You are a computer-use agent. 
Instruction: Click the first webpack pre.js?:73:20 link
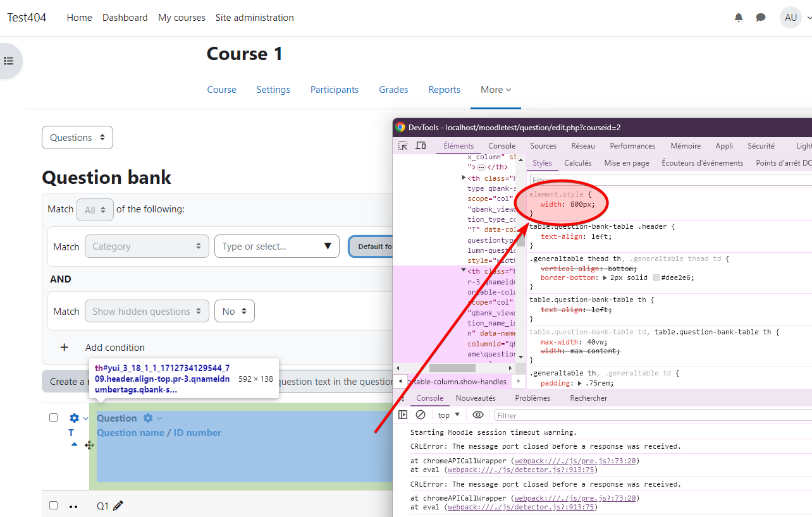click(576, 461)
